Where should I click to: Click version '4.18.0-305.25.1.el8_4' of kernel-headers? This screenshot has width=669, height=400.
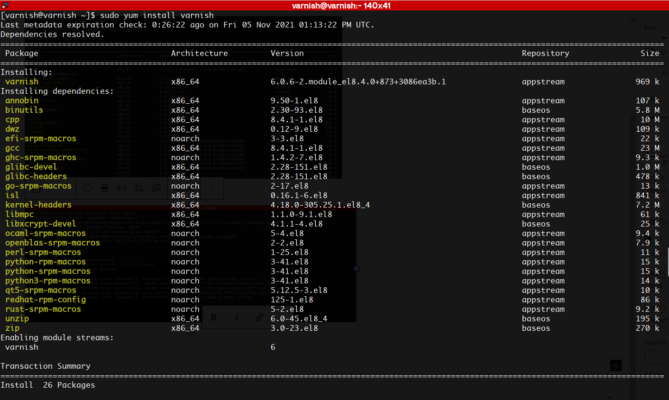point(320,205)
